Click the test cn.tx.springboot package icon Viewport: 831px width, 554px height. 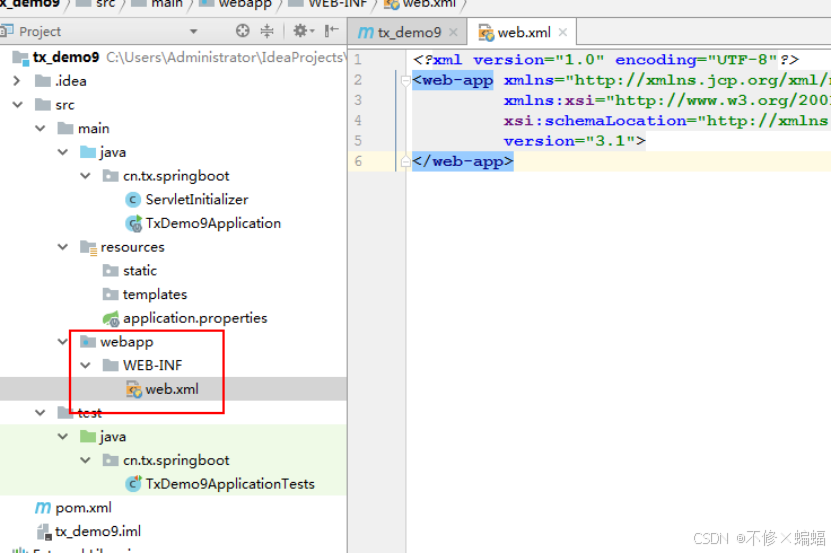click(110, 460)
